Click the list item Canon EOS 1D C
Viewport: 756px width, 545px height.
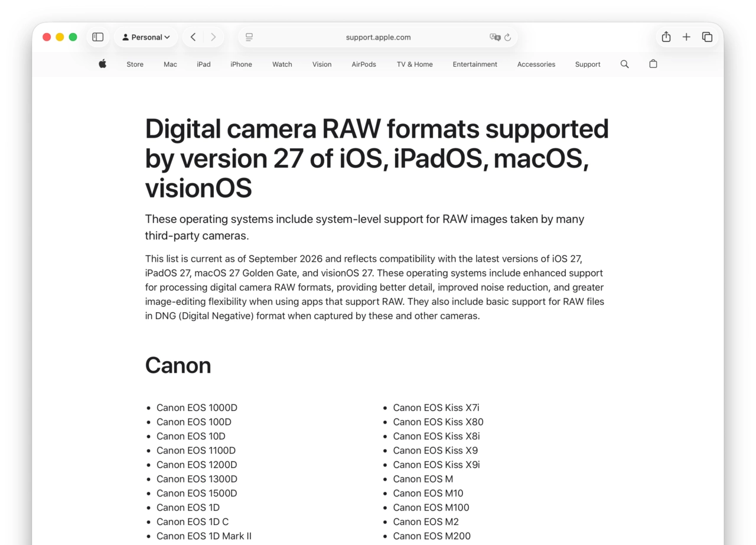pos(193,521)
